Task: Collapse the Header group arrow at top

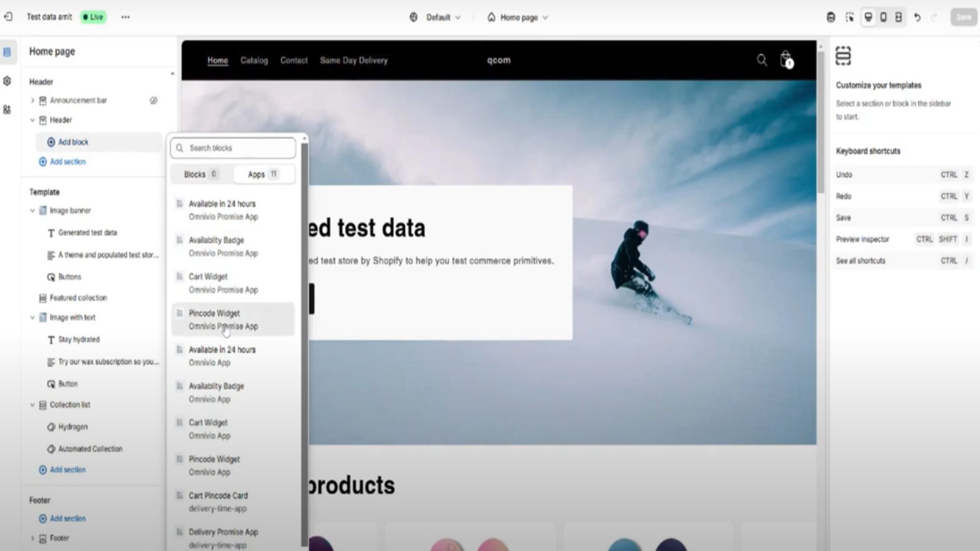Action: click(x=172, y=74)
